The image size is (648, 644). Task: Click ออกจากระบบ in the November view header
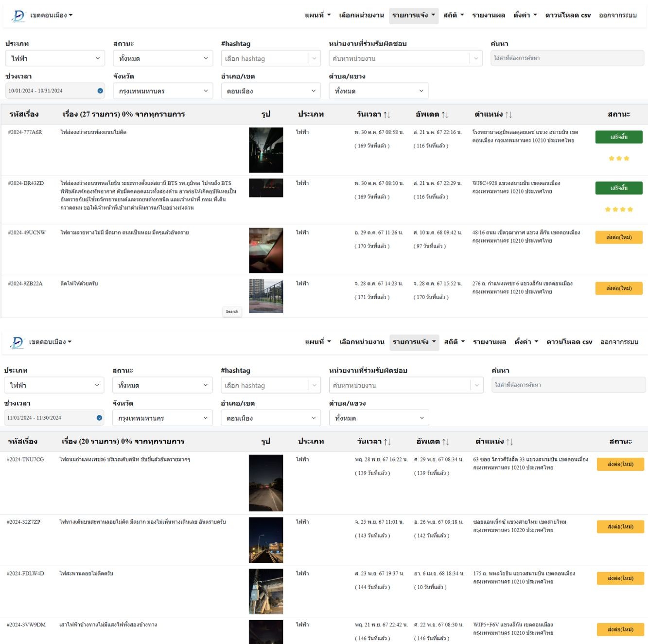(619, 342)
